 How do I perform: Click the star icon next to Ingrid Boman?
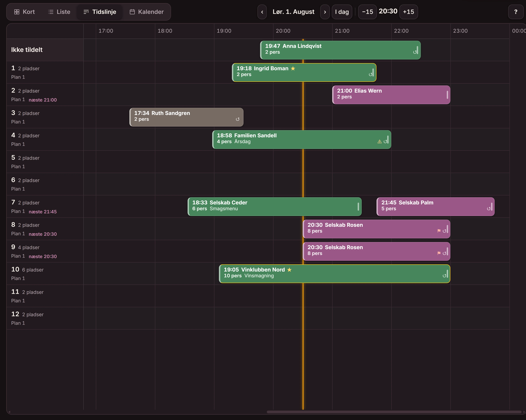pyautogui.click(x=293, y=69)
